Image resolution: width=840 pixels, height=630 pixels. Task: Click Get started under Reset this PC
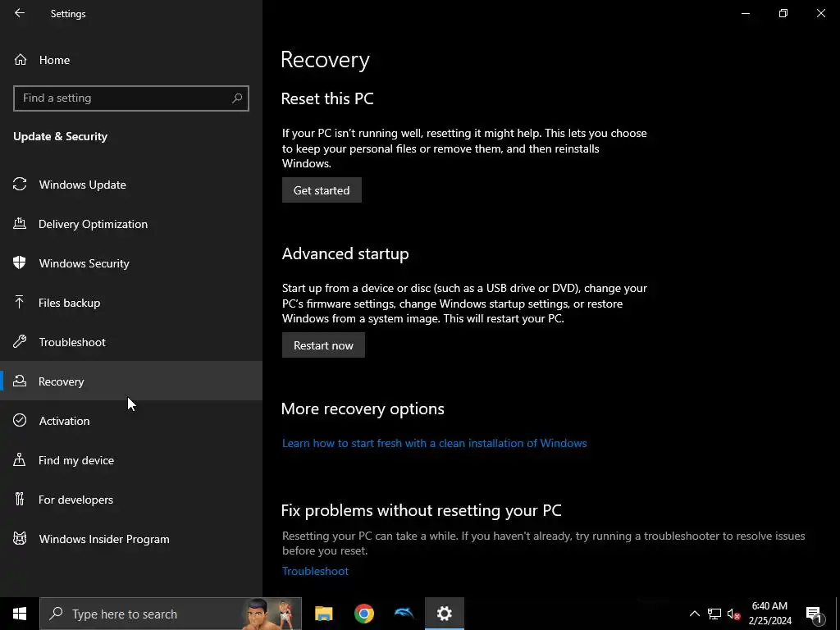pyautogui.click(x=322, y=190)
